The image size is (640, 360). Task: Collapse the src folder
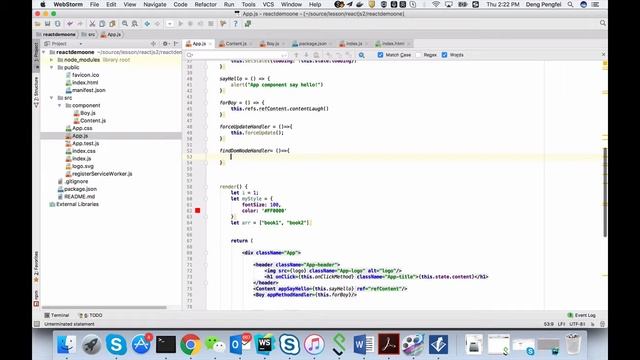point(52,98)
